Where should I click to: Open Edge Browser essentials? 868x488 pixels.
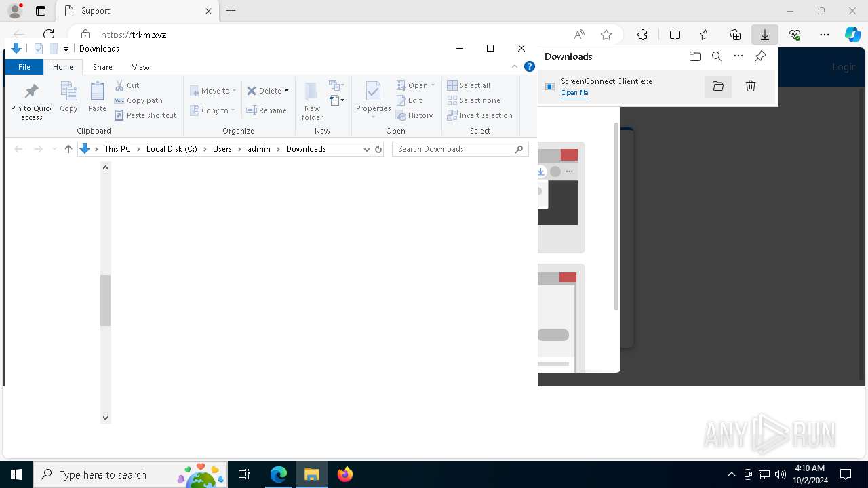pos(795,35)
